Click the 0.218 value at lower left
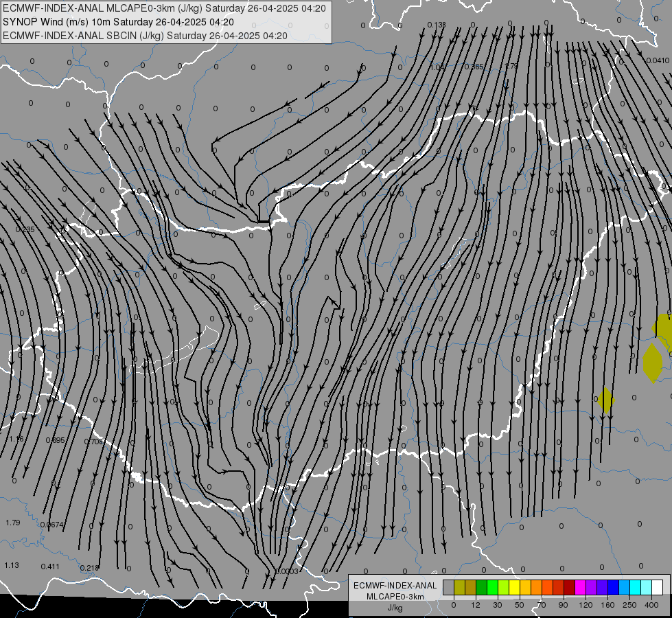The height and width of the screenshot is (618, 672). 89,568
